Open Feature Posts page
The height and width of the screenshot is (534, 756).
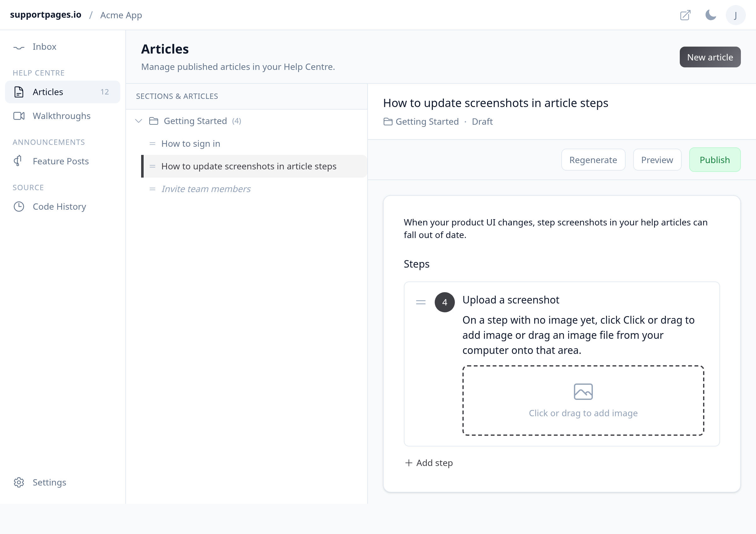coord(63,161)
